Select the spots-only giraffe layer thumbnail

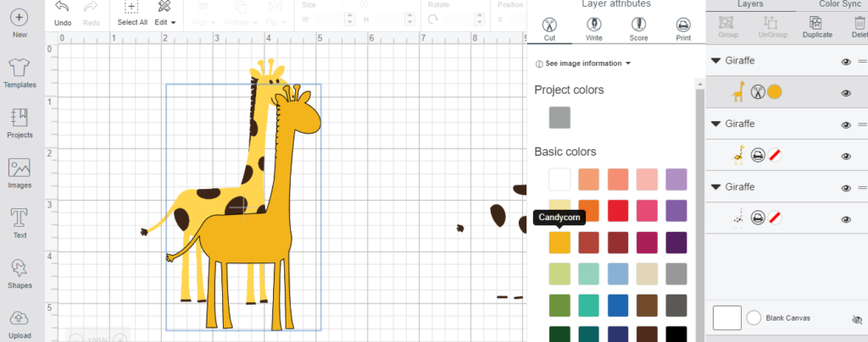coord(738,218)
